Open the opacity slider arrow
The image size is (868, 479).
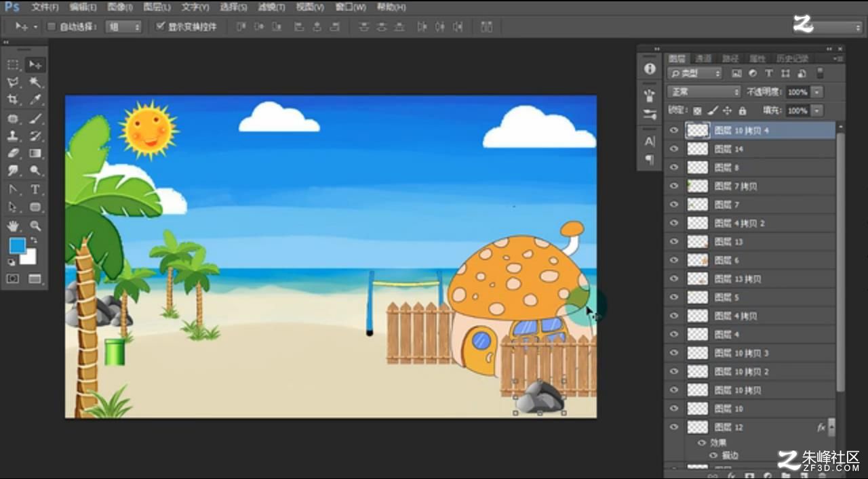coord(817,91)
